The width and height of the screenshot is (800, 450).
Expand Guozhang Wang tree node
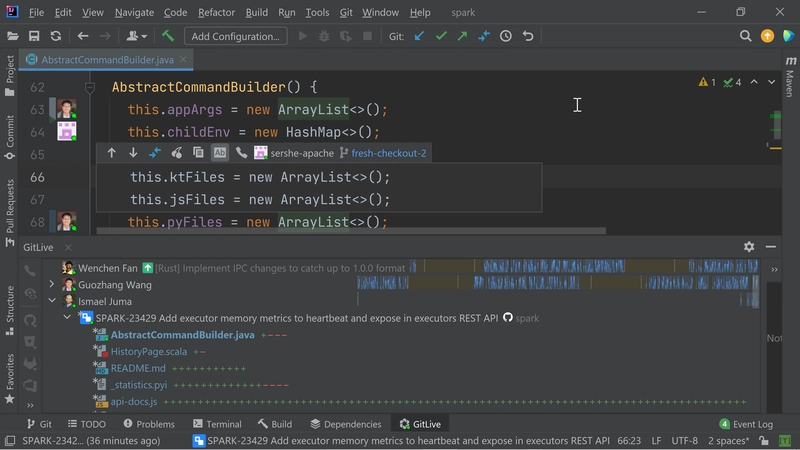tap(52, 284)
